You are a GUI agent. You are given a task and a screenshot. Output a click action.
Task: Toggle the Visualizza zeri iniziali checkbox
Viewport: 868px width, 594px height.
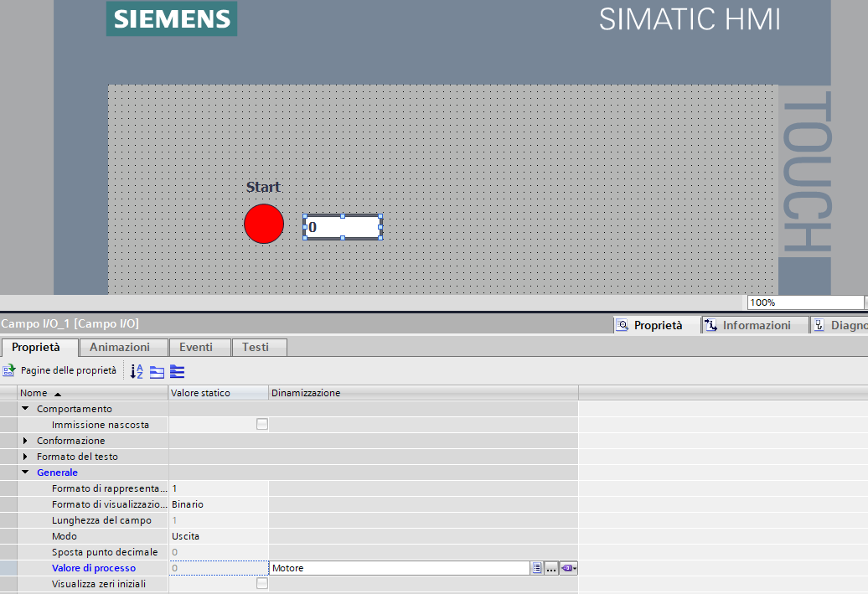click(x=262, y=583)
